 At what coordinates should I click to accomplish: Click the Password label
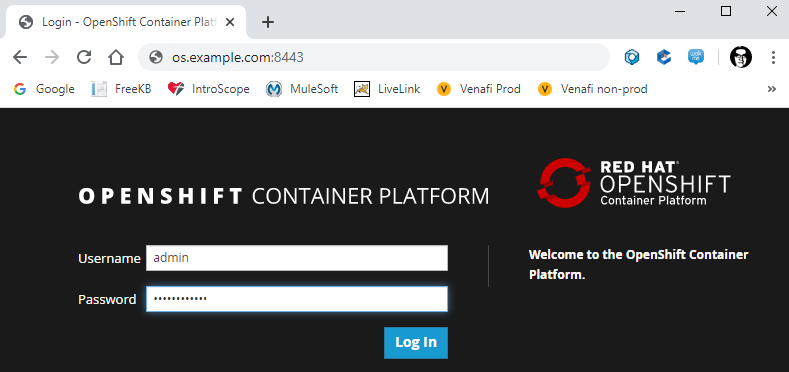click(107, 300)
